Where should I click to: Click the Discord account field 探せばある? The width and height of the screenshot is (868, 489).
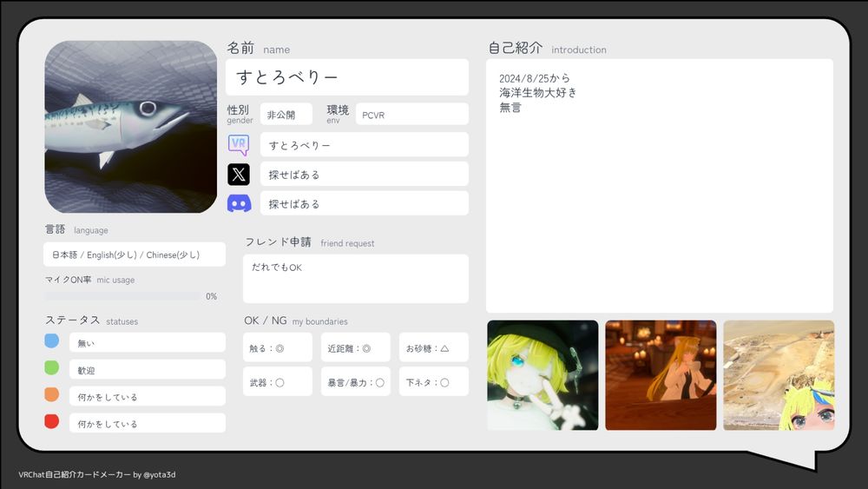(x=365, y=204)
